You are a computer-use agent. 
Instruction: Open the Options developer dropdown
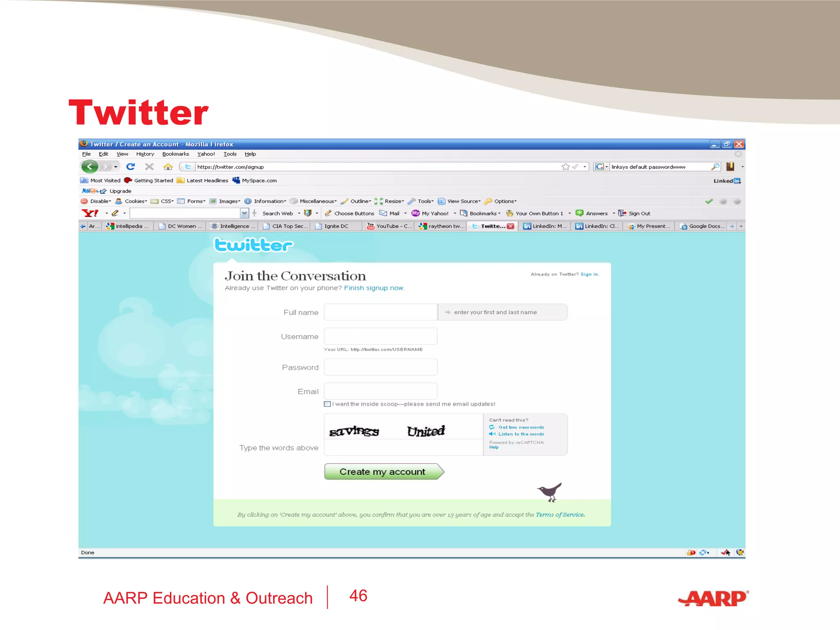click(x=500, y=201)
